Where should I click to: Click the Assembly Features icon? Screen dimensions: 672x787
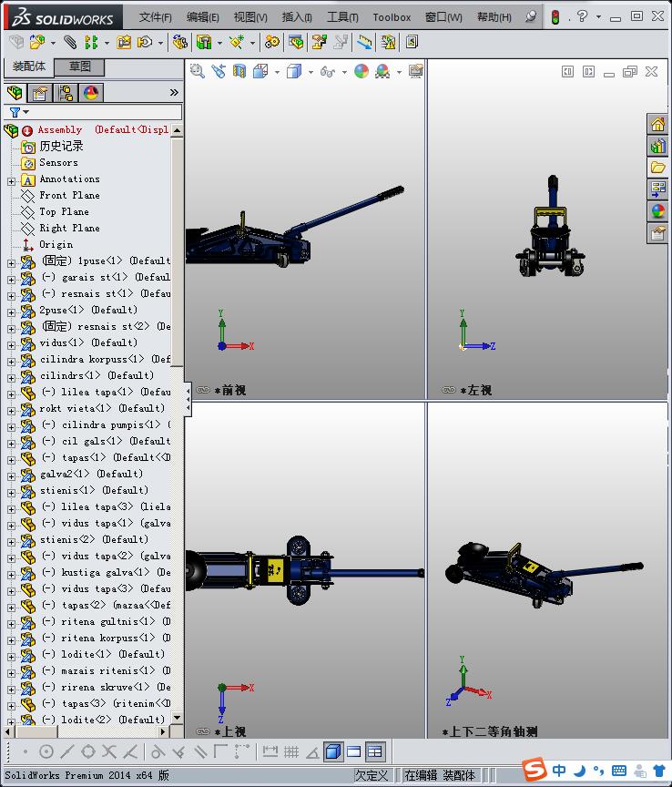[204, 42]
